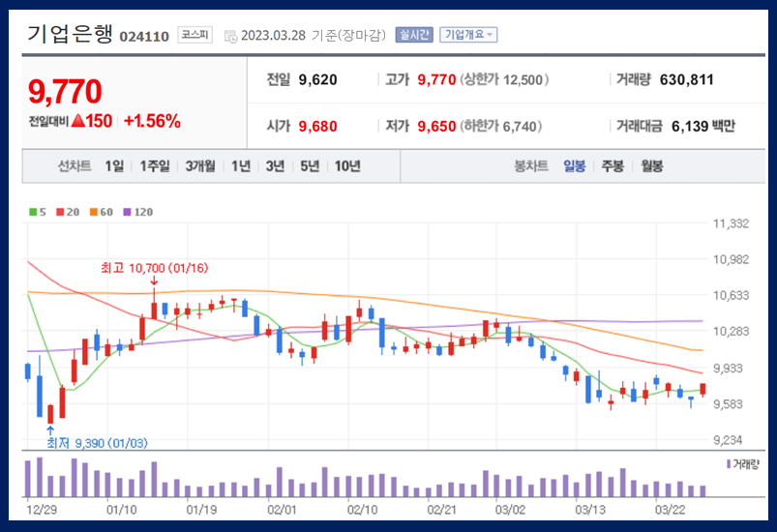The width and height of the screenshot is (777, 532).
Task: Click the 최고 10,700 (01/16) marker label
Action: click(154, 268)
